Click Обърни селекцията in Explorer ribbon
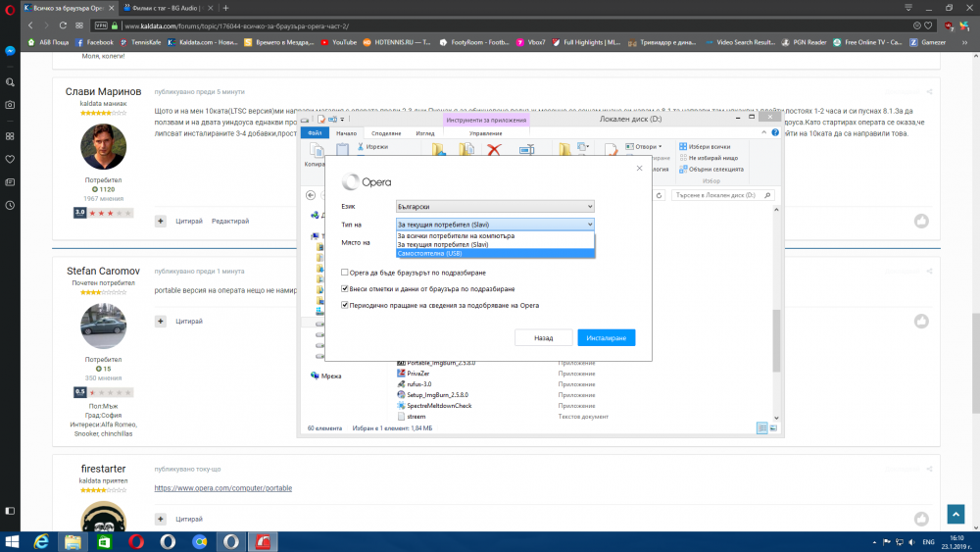Image resolution: width=980 pixels, height=552 pixels. 711,169
